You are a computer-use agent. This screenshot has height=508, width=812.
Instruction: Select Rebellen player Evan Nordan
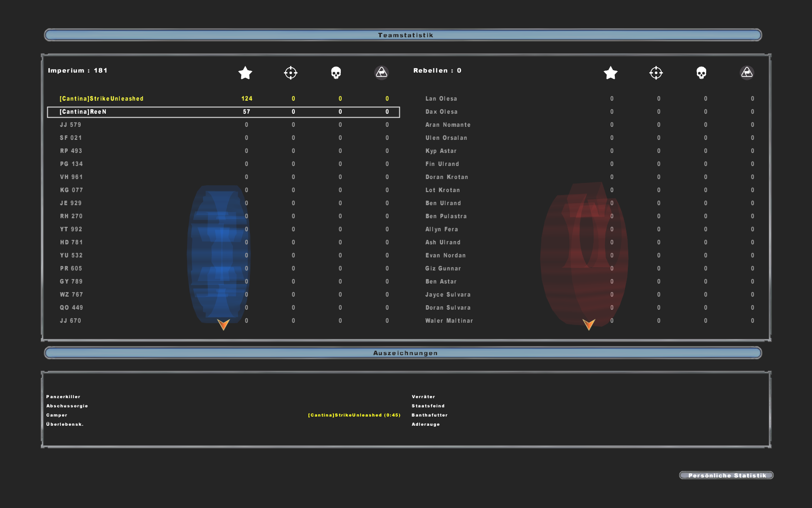[446, 255]
